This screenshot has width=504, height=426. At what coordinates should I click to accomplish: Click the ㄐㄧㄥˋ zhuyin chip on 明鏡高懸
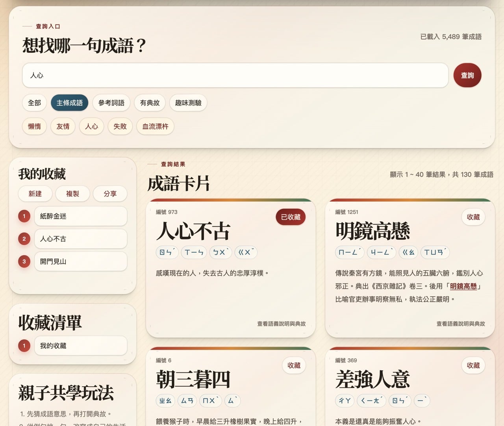[382, 252]
